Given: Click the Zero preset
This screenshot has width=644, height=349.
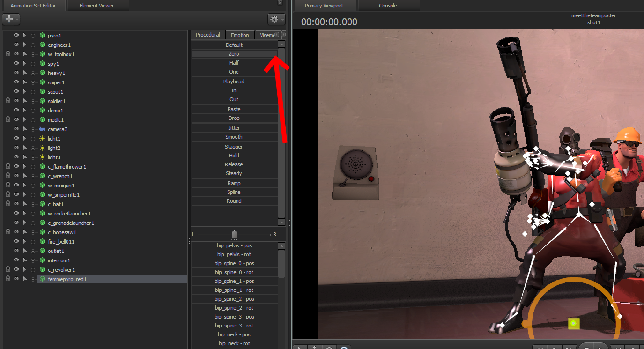Looking at the screenshot, I should [x=234, y=54].
